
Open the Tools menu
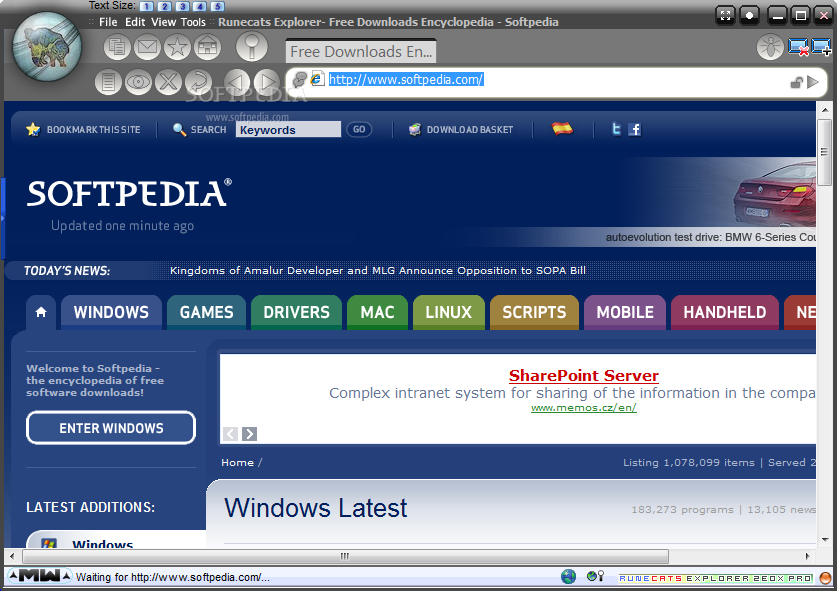click(193, 22)
